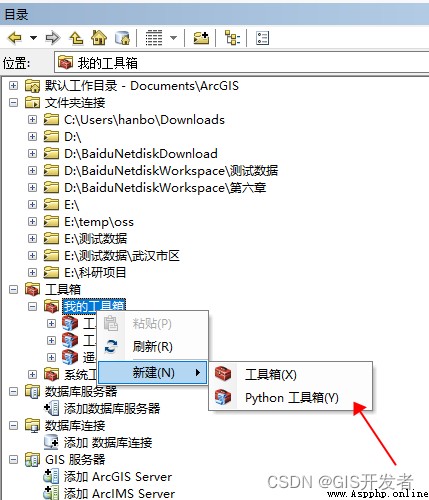Image resolution: width=429 pixels, height=500 pixels.
Task: Select E:\测试数据\武汉市区 entry
Action: pos(122,255)
